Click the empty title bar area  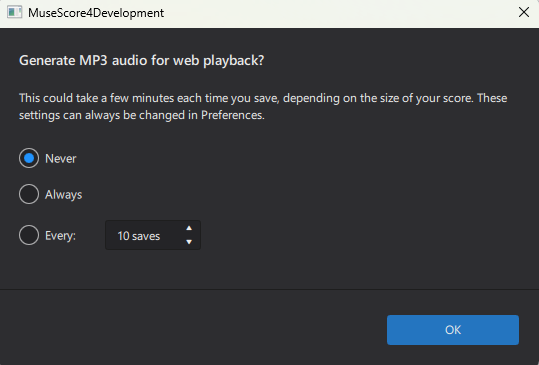click(339, 13)
